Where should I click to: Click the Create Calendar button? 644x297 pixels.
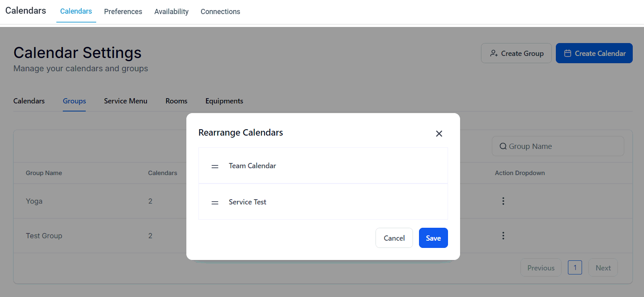click(594, 53)
